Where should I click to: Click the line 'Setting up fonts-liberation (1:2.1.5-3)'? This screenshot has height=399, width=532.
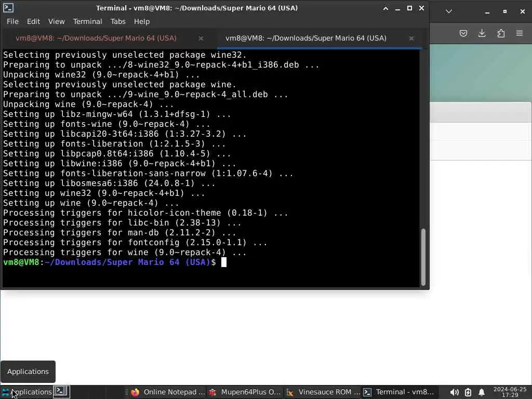114,144
